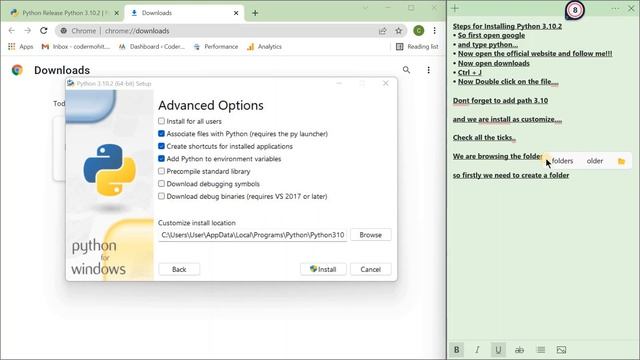Open the Dashboard Coder bookmark

coord(151,47)
